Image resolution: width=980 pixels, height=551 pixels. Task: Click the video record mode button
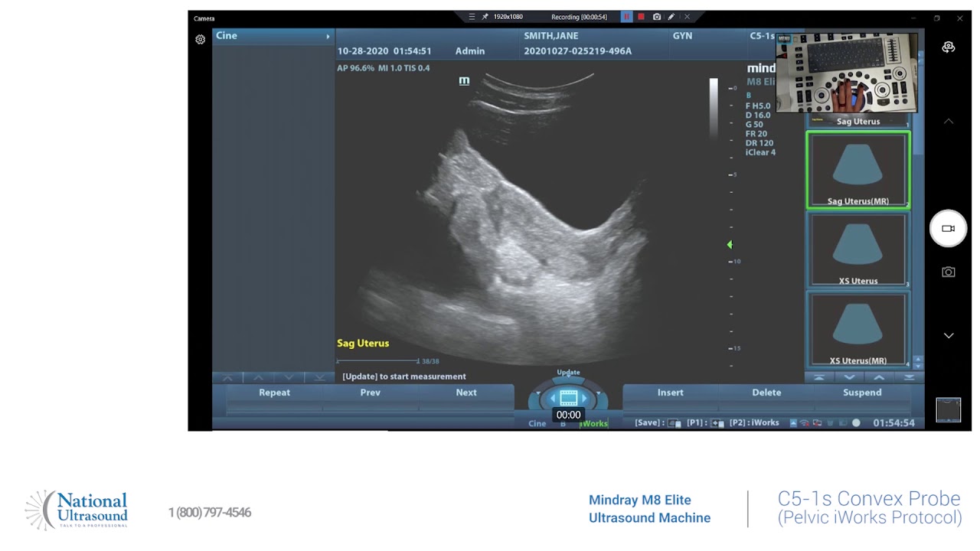point(948,228)
